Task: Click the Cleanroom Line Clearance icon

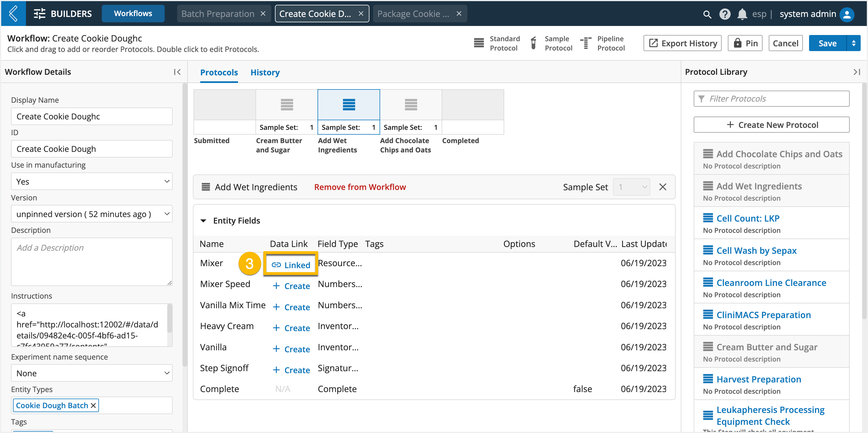Action: (708, 282)
